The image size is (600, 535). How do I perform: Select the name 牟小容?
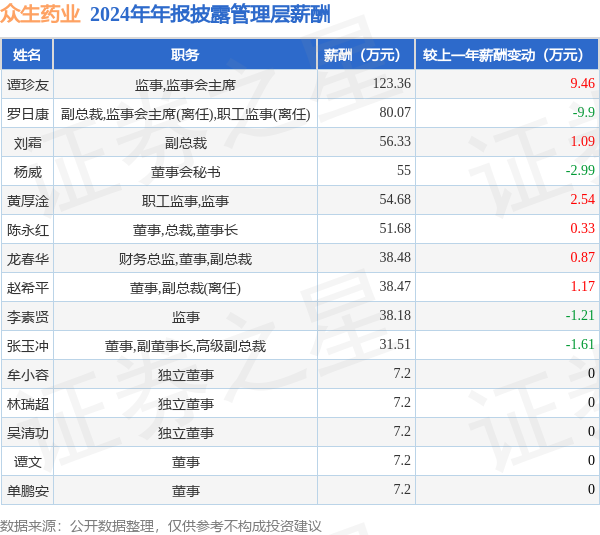[x=28, y=375]
